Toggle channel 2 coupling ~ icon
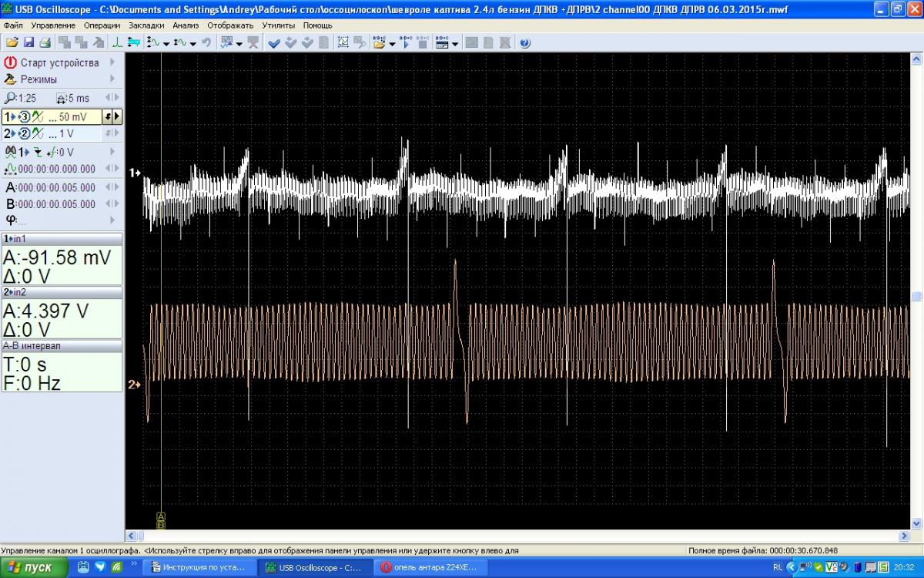924x578 pixels. pos(38,133)
